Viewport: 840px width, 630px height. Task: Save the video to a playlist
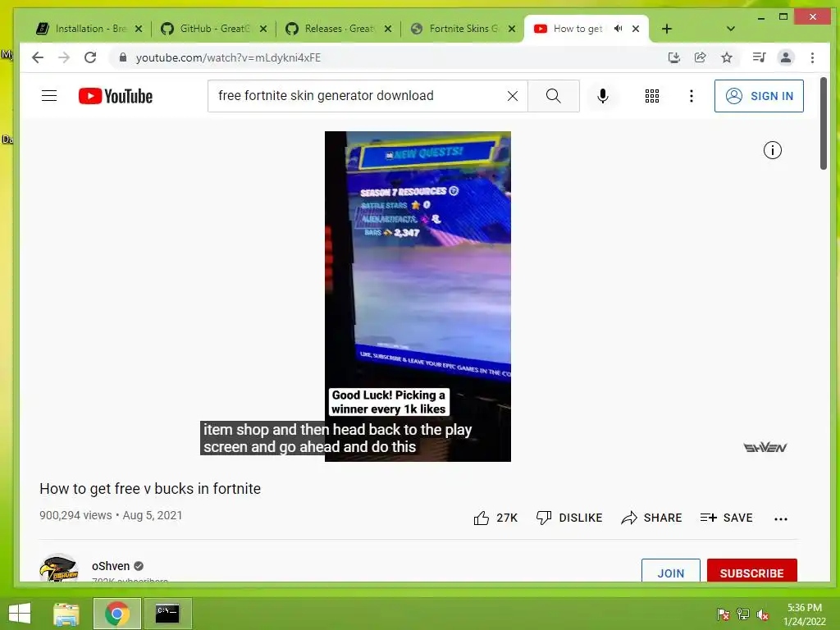click(x=727, y=518)
